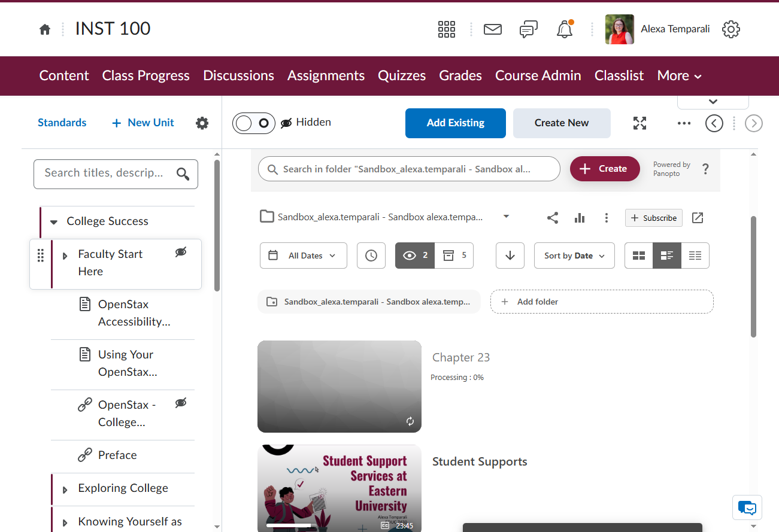The width and height of the screenshot is (779, 532).
Task: Toggle visibility eye on Faculty Start Here
Action: 181,252
